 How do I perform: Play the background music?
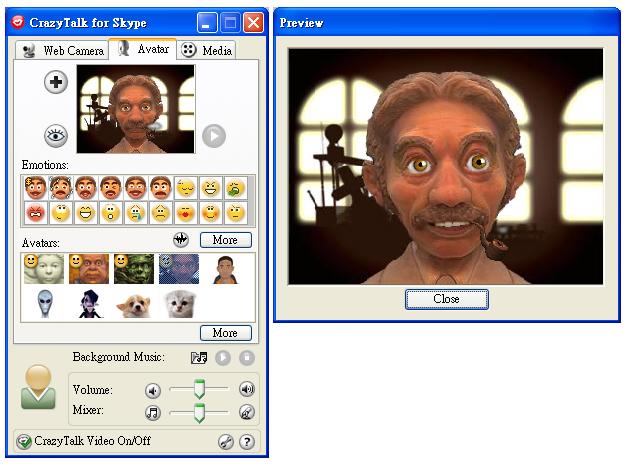[223, 357]
